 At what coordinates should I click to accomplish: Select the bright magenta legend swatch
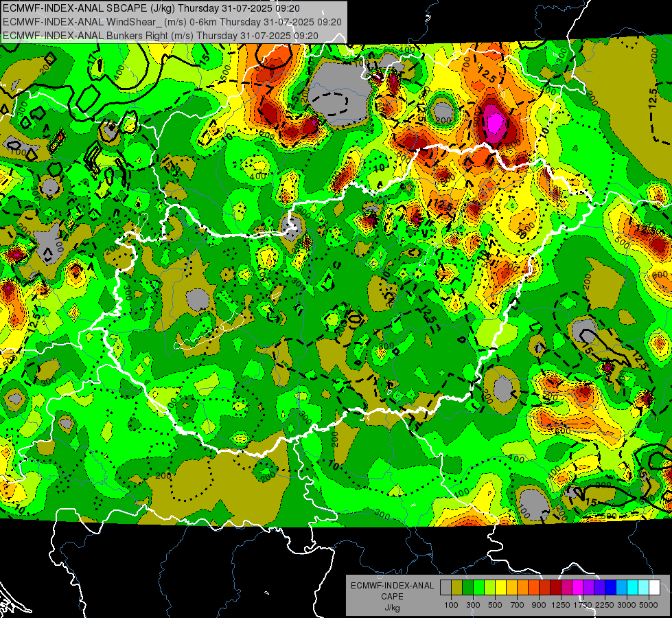point(578,588)
